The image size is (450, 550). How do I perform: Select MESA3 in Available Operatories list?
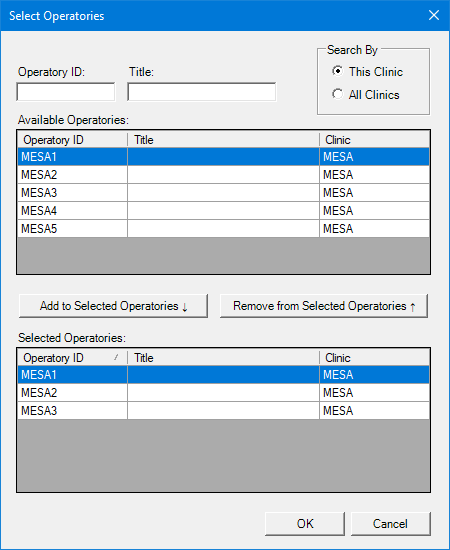pos(223,193)
